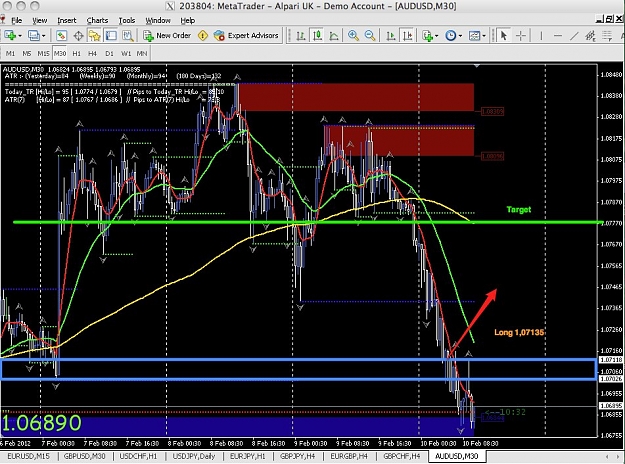Set timeframe to H1
625x464 pixels.
click(76, 53)
